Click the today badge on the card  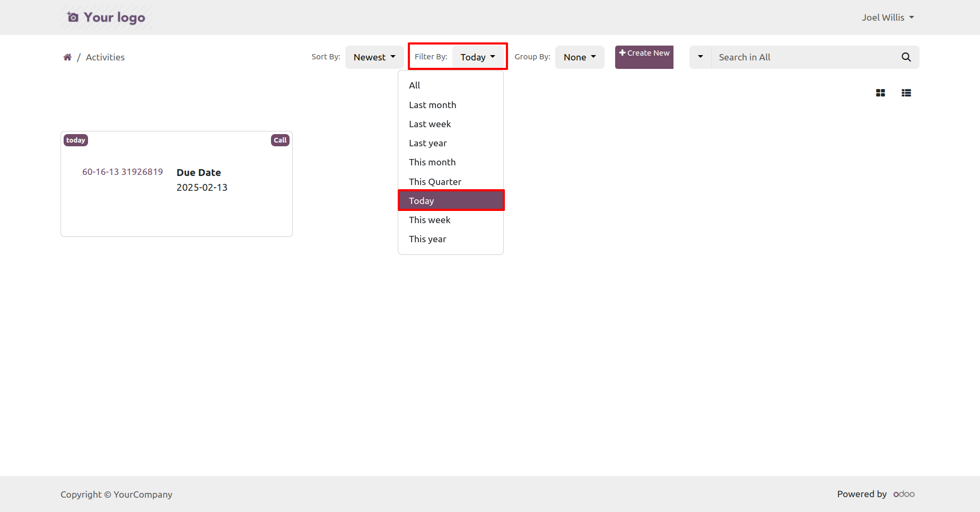click(x=76, y=140)
